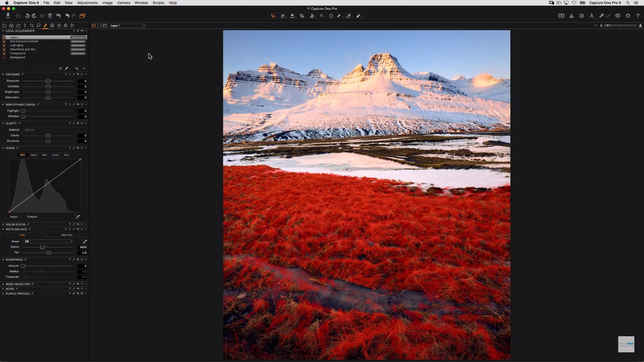
Task: Open the Camera menu
Action: coord(124,3)
